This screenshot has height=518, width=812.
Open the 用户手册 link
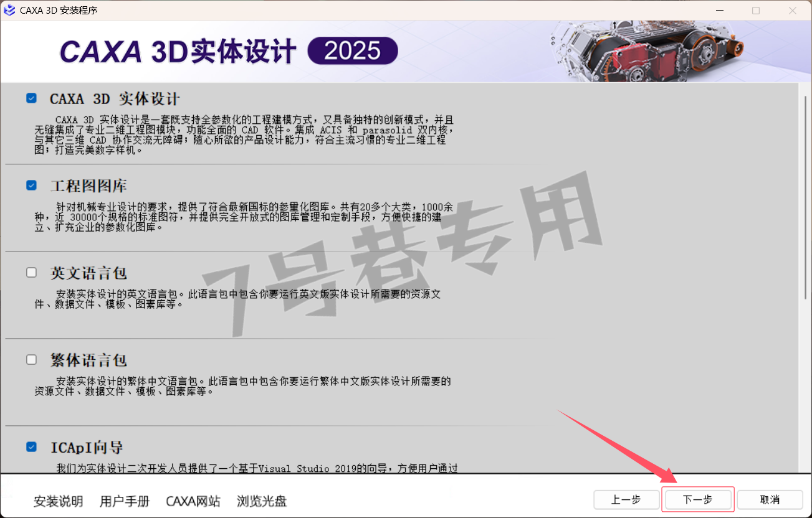(x=125, y=501)
